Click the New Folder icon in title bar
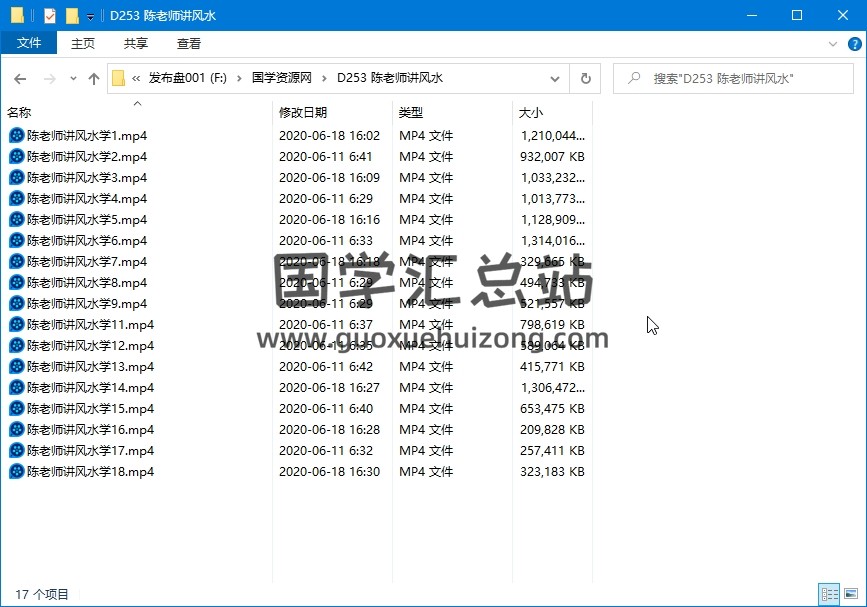Viewport: 867px width, 607px height. tap(71, 15)
